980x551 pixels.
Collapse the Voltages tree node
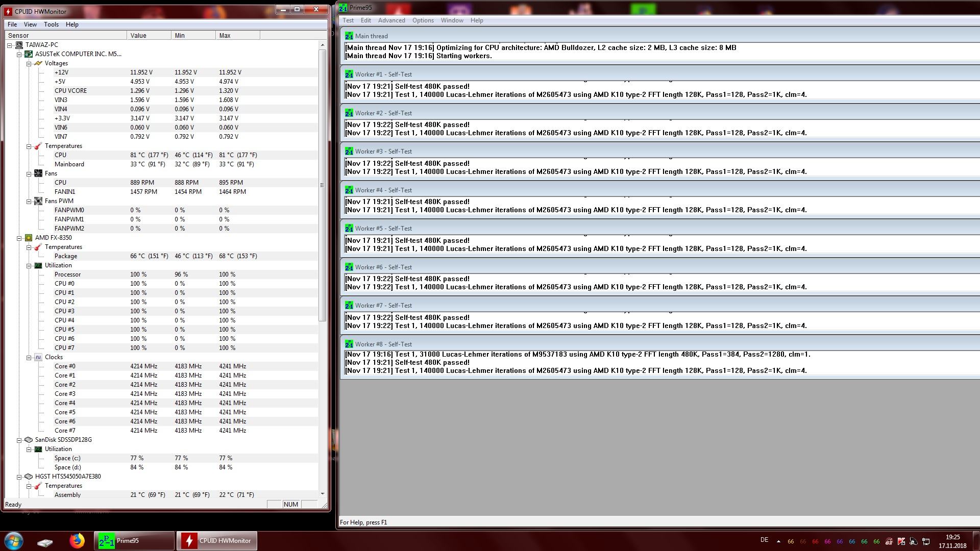click(x=29, y=63)
